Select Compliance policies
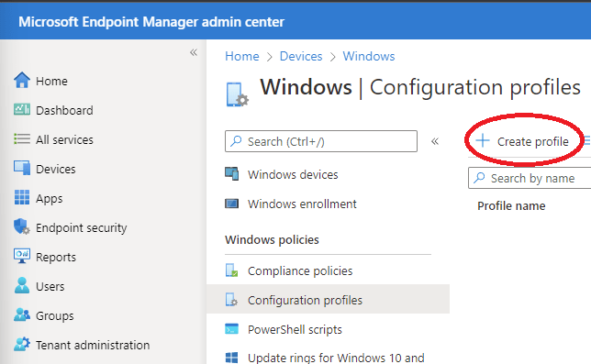This screenshot has width=591, height=364. (x=300, y=271)
